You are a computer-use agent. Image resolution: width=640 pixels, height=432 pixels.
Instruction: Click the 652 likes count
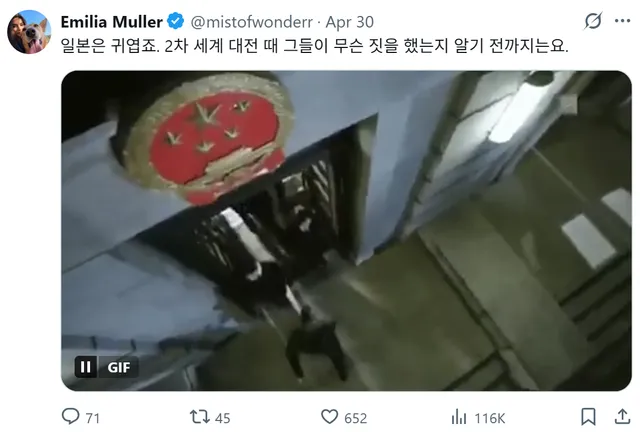356,418
